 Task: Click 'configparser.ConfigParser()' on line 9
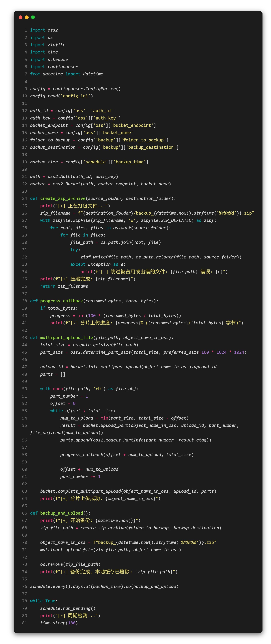(x=87, y=89)
